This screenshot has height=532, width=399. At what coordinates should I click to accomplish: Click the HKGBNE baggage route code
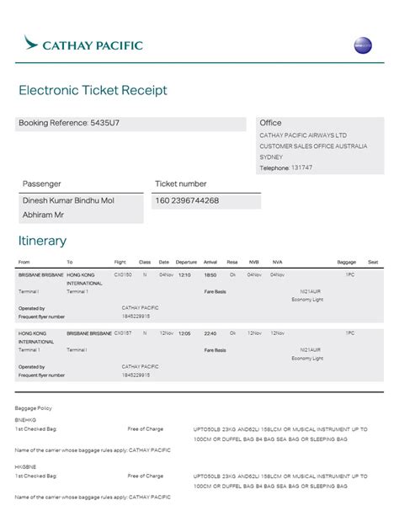(x=25, y=467)
